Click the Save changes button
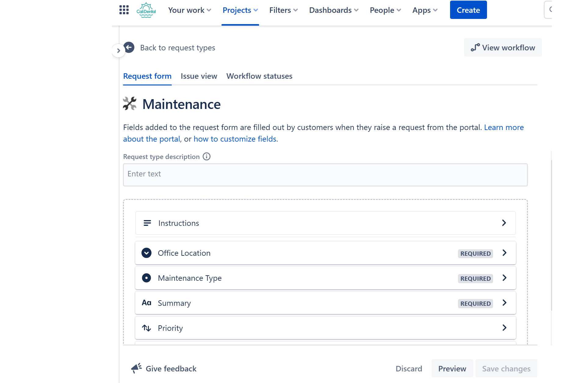 pyautogui.click(x=506, y=368)
